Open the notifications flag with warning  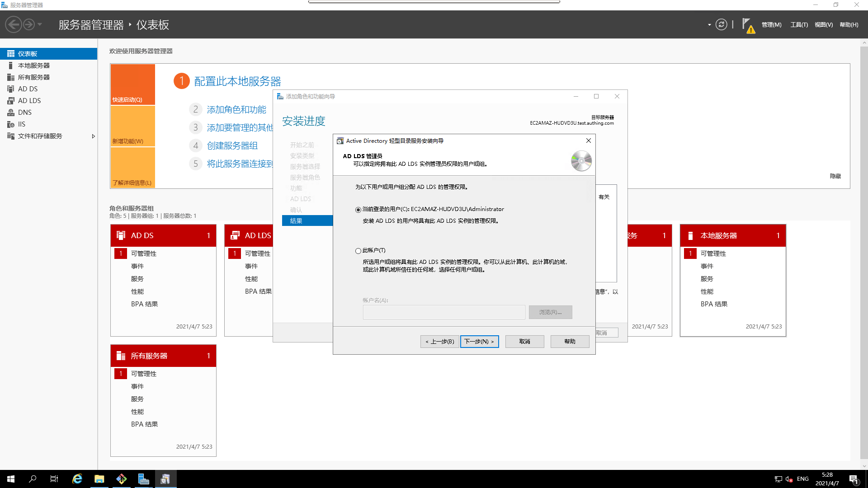point(747,25)
